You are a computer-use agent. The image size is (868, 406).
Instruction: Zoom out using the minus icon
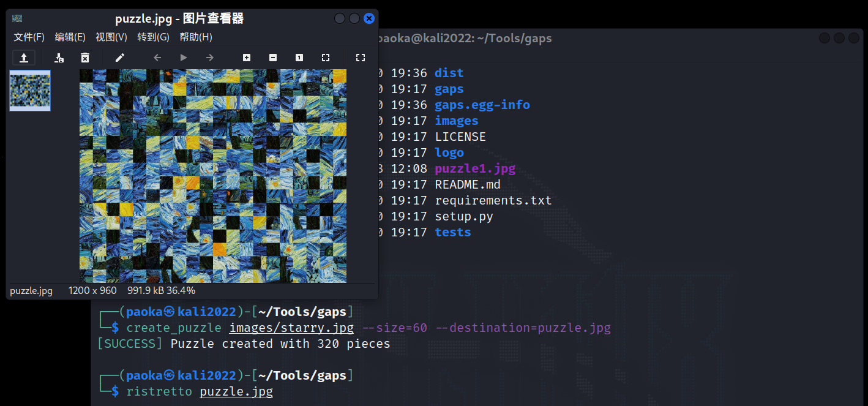[x=273, y=58]
